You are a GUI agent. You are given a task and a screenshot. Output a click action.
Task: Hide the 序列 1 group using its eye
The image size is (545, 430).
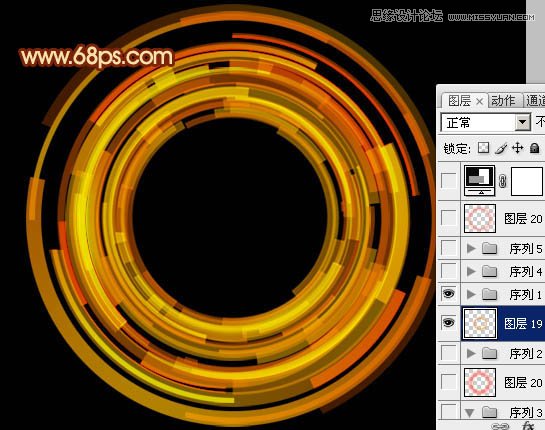(449, 294)
